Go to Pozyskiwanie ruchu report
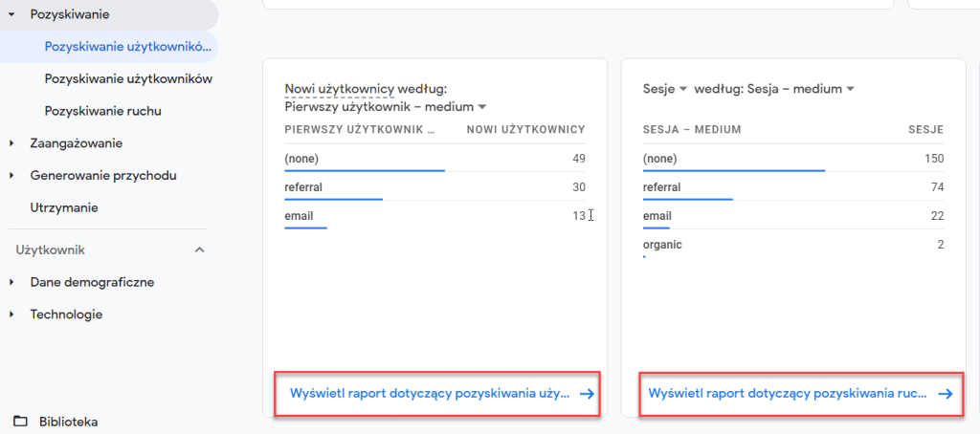This screenshot has height=434, width=980. click(102, 111)
